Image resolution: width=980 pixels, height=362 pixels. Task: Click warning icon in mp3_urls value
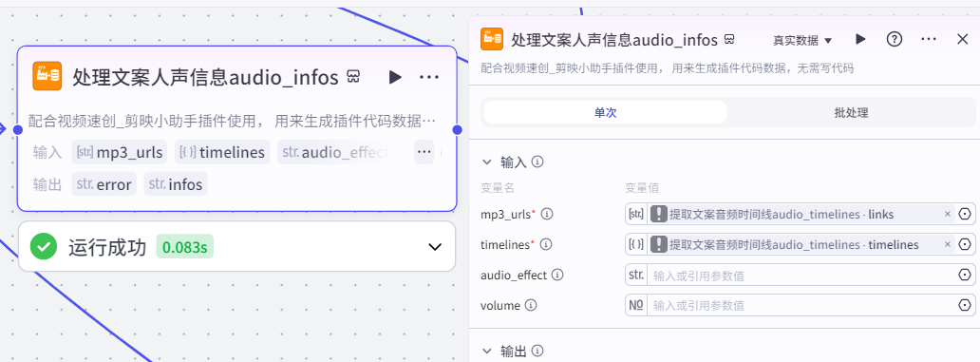point(659,214)
